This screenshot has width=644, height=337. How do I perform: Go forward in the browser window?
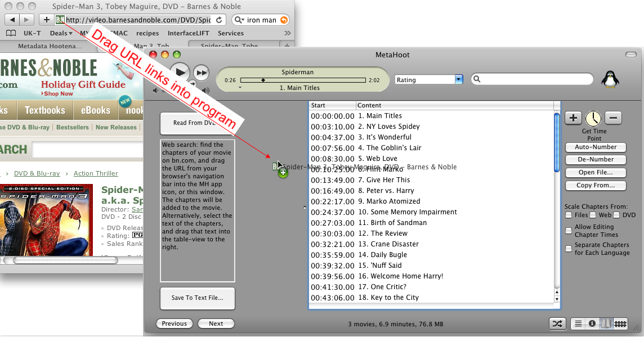tap(26, 20)
